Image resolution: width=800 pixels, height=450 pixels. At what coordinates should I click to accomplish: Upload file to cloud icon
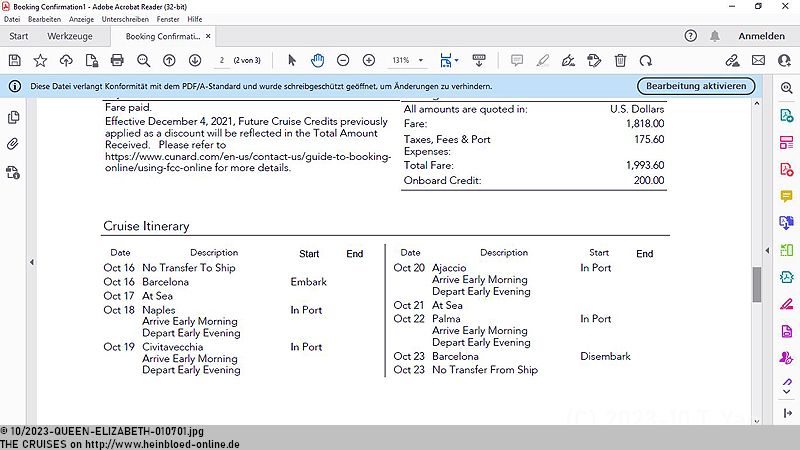coord(66,60)
